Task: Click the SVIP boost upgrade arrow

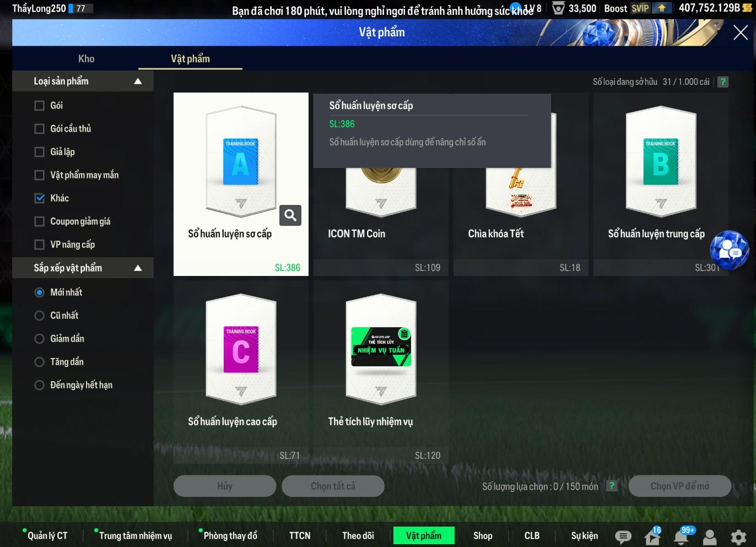Action: (662, 8)
